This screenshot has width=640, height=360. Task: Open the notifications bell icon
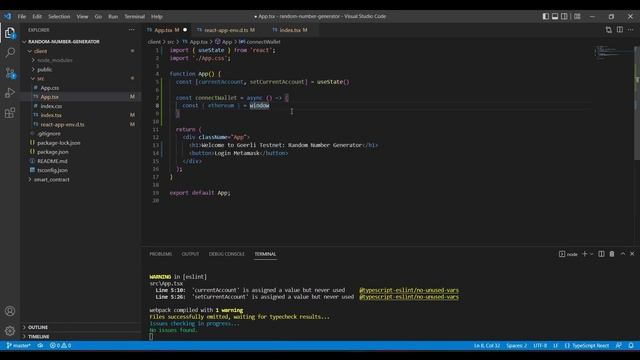point(631,345)
